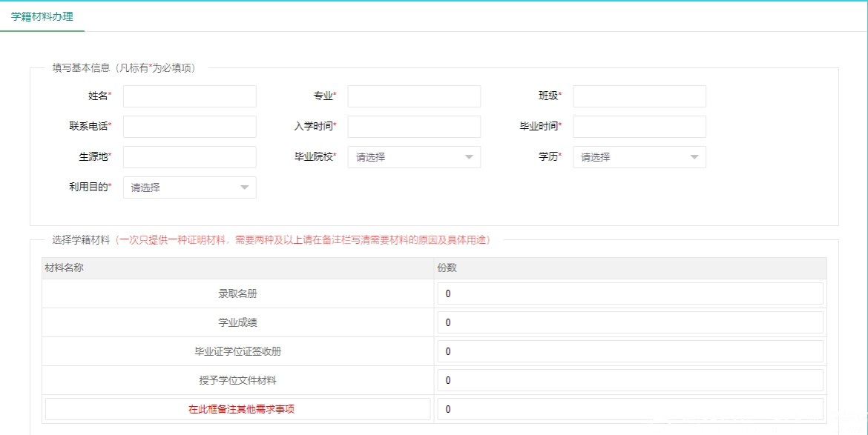Click the 在此框备注其他需求事项 remarks field
Screen dimensions: 868x435
click(237, 409)
